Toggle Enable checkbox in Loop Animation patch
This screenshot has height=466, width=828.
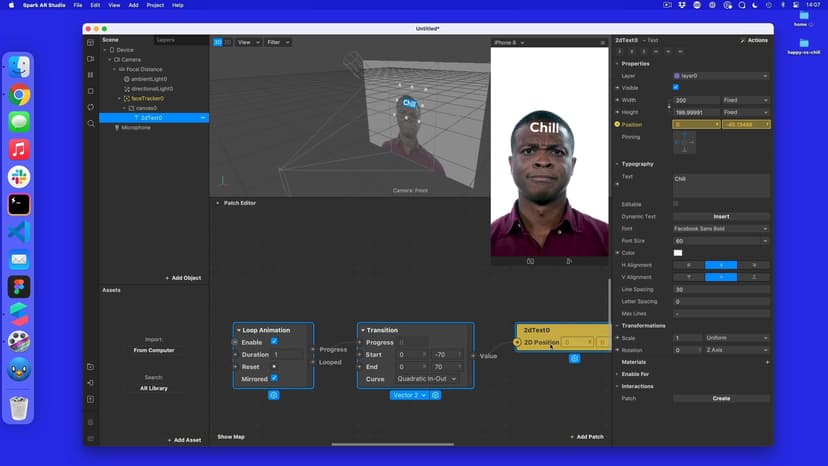point(274,342)
